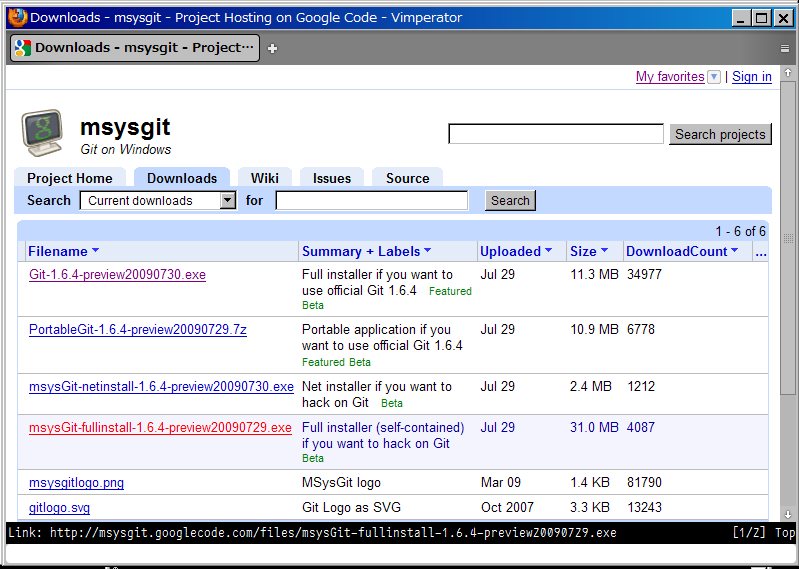Click the downloads Search button

pos(510,200)
